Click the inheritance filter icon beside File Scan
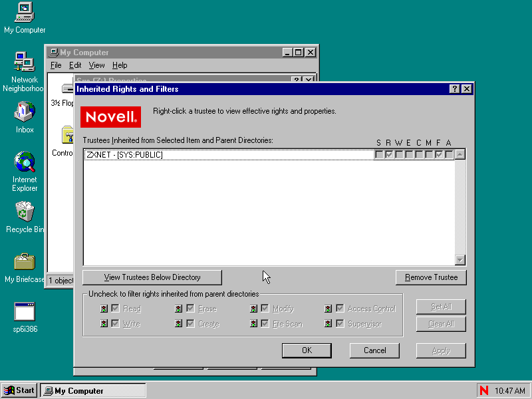Image resolution: width=532 pixels, height=399 pixels. [x=253, y=324]
